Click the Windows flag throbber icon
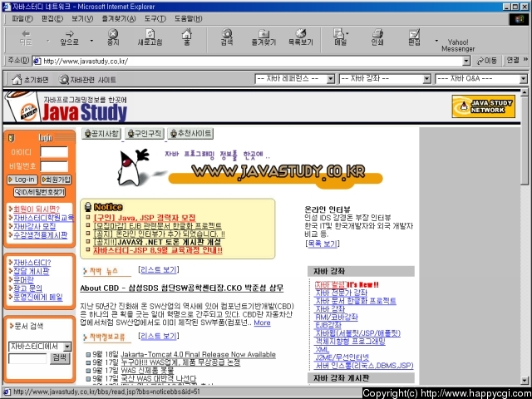This screenshot has width=532, height=399. click(x=519, y=18)
